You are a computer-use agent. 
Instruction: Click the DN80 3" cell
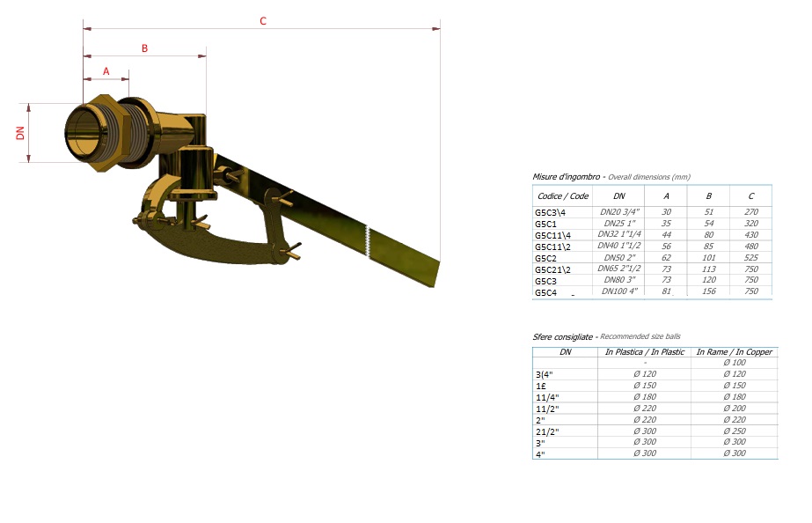click(x=619, y=280)
